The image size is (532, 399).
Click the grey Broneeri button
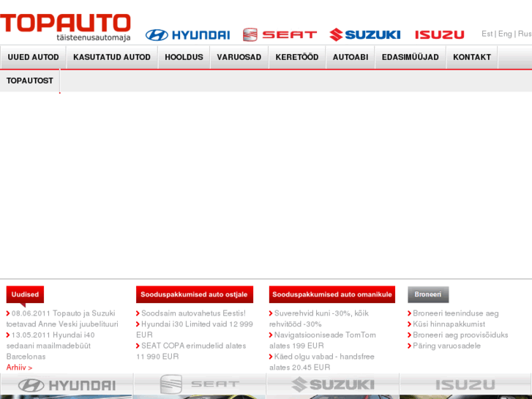(428, 294)
